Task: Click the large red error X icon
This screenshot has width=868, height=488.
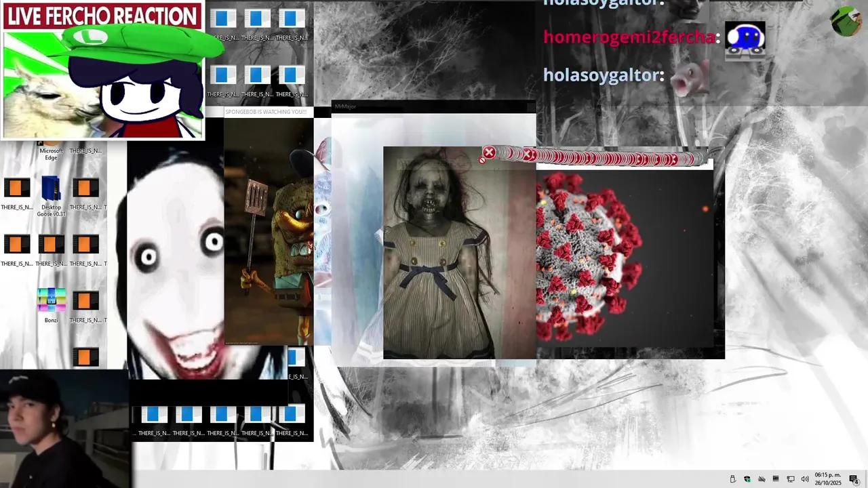Action: click(489, 153)
